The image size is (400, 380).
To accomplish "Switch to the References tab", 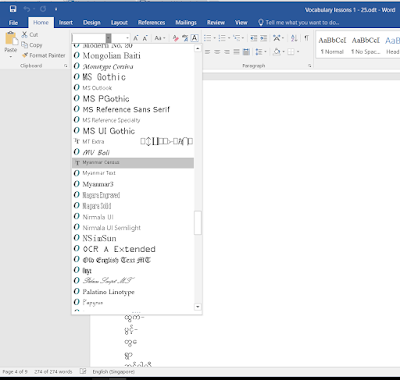I will point(151,22).
